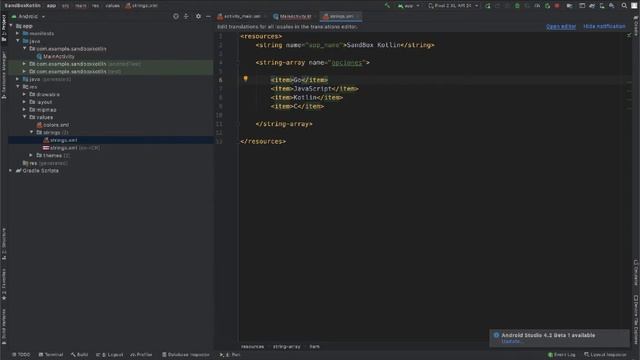Expand the mipmap folder

coord(24,110)
